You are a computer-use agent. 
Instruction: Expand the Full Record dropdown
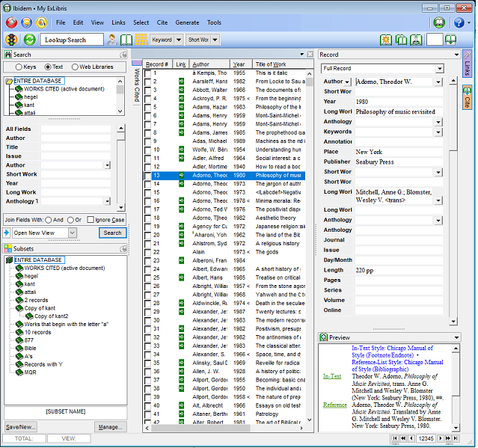(x=438, y=69)
